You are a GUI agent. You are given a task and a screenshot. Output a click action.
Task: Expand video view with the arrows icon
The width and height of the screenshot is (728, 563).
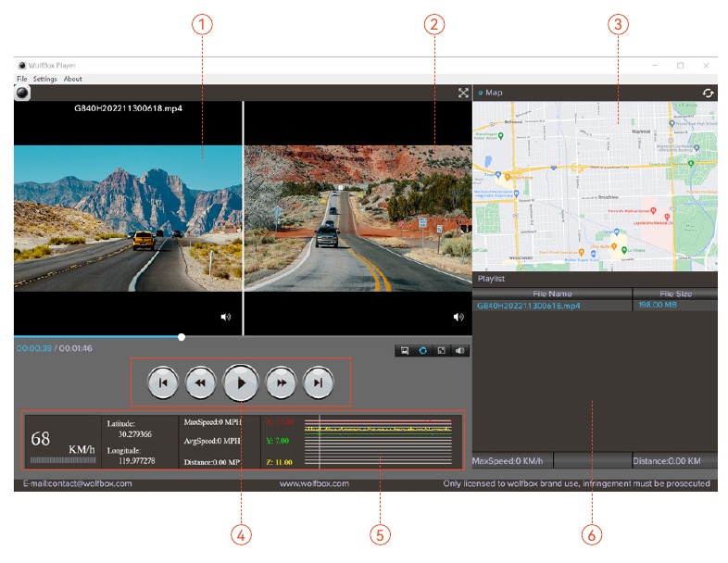coord(463,93)
